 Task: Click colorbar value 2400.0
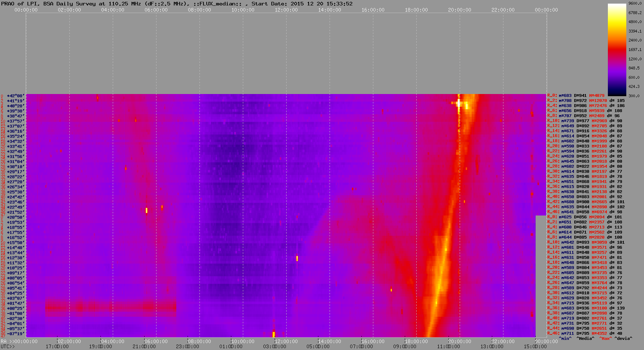635,40
